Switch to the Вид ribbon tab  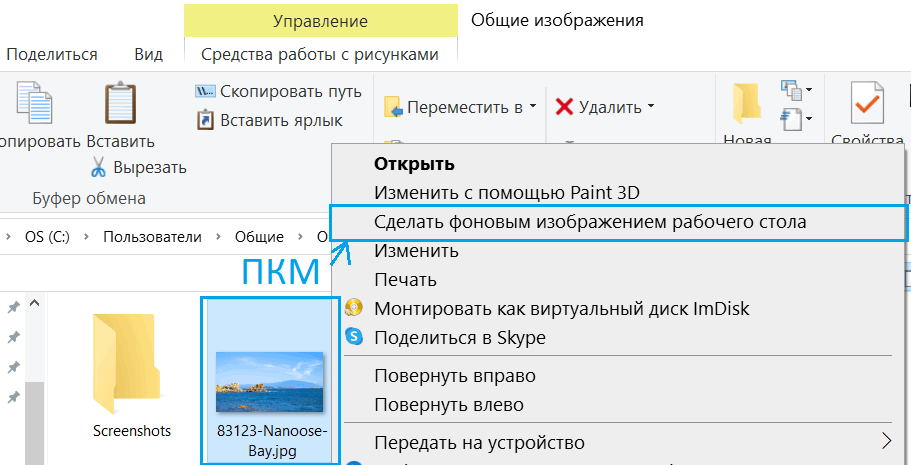tap(149, 54)
